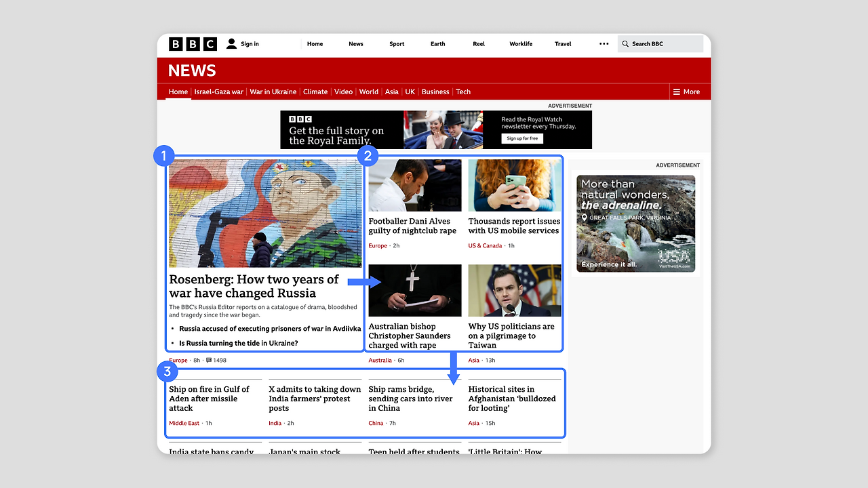Open Russia accused of executing prisoners link

270,329
